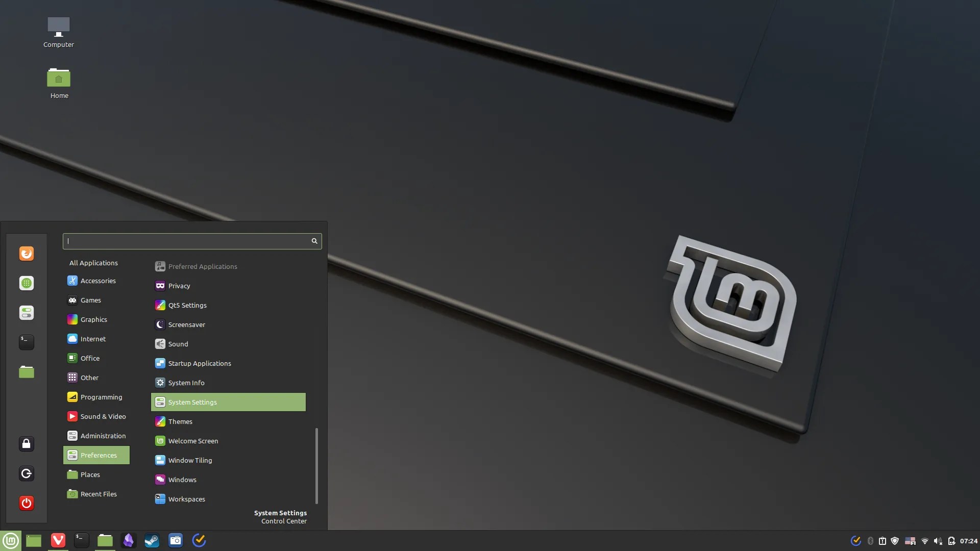
Task: Open the volume icon in the system tray
Action: [x=938, y=541]
